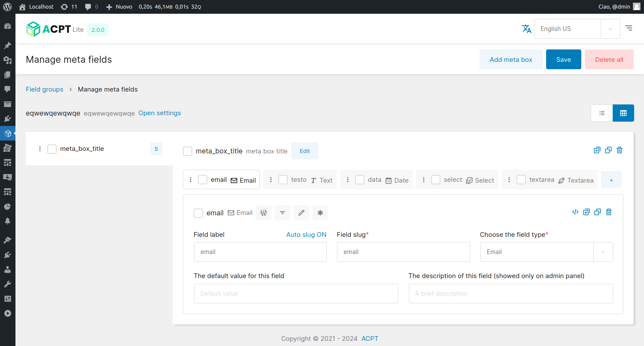Show code snippet for the email field
Screen dimensions: 644x346
pos(575,212)
